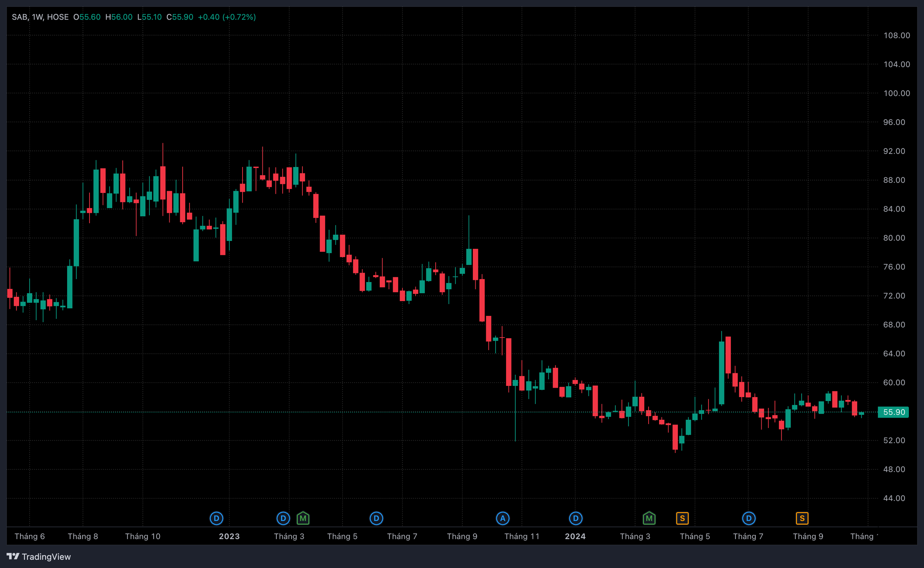
Task: Click the 68.00 price axis label
Action: click(894, 325)
